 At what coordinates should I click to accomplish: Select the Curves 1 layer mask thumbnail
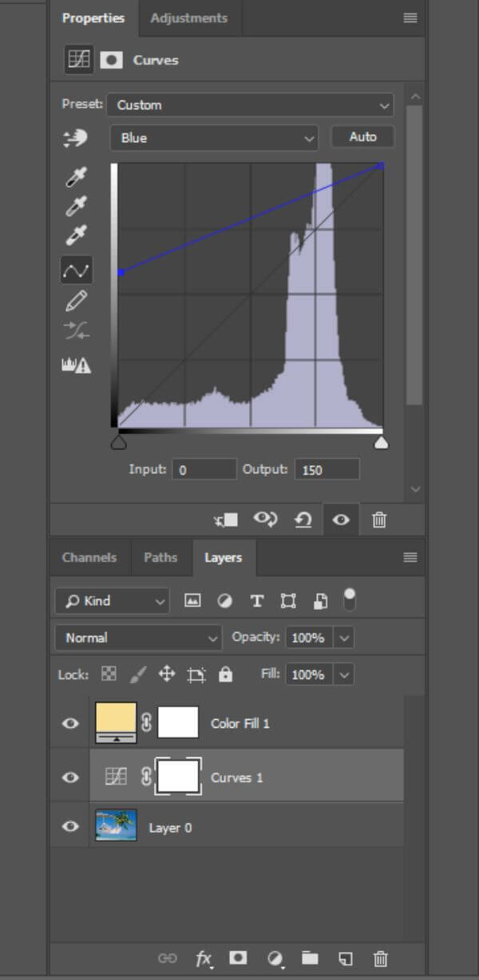pos(179,776)
